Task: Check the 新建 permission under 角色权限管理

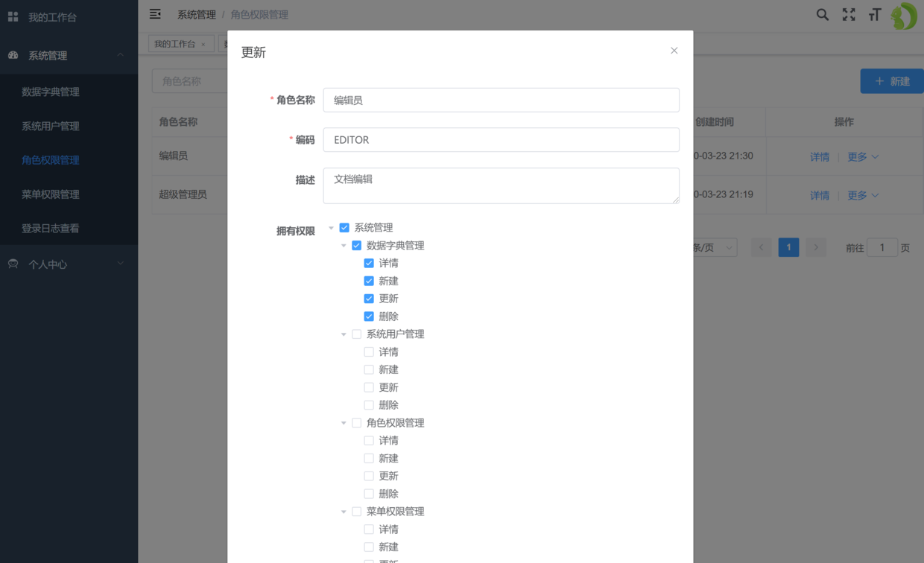Action: [x=368, y=458]
